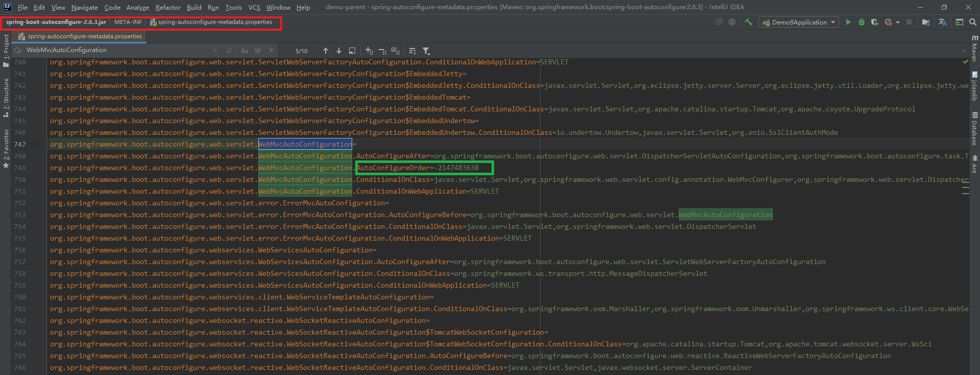980x375 pixels.
Task: Toggle Words (W) option in the search bar
Action: pos(258,51)
